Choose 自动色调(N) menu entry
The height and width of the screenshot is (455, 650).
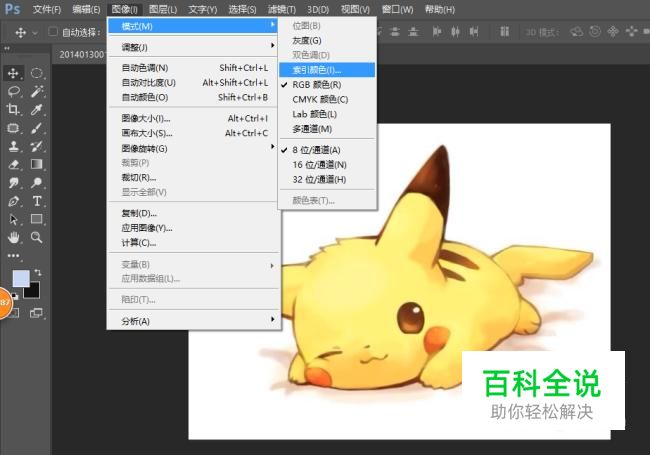pyautogui.click(x=193, y=68)
